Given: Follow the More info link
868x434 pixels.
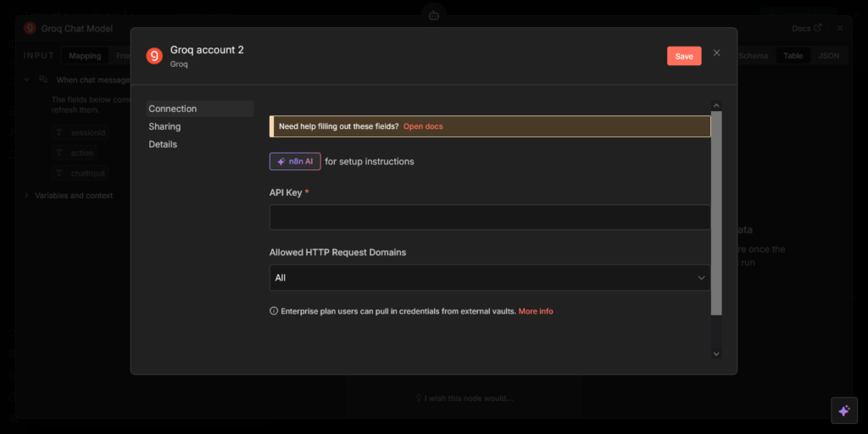Looking at the screenshot, I should click(x=536, y=311).
